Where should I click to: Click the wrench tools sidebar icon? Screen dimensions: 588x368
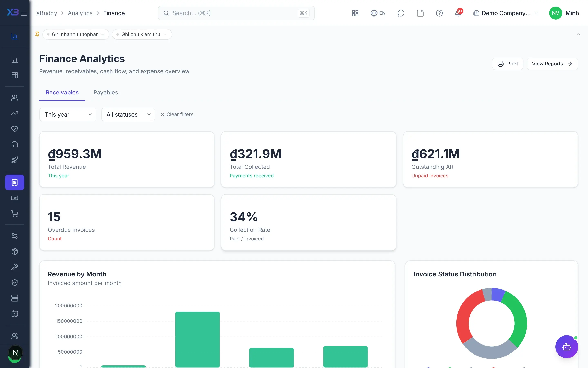14,267
